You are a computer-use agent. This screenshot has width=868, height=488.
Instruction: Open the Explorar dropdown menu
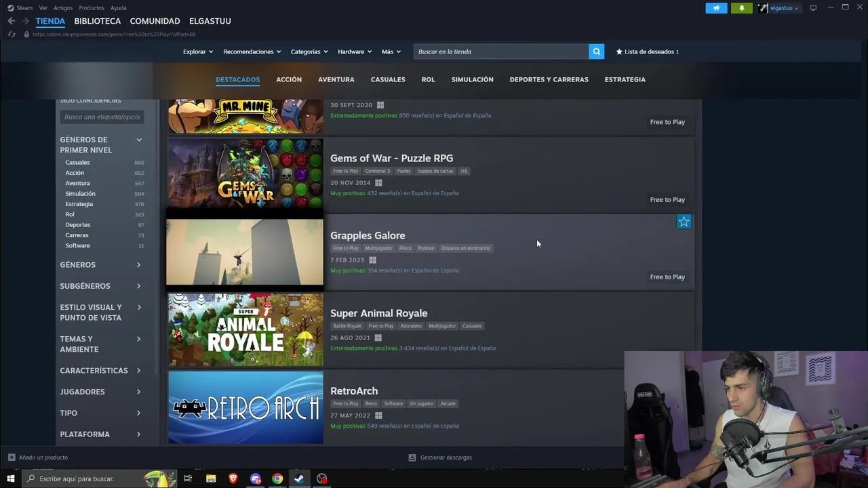(x=198, y=52)
